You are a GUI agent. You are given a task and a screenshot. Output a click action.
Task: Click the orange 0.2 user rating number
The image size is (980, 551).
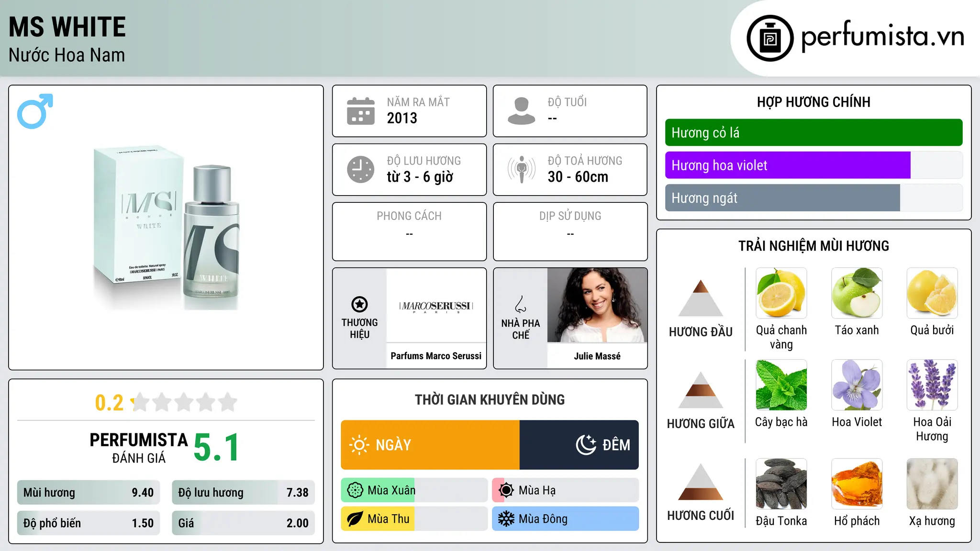tap(109, 403)
